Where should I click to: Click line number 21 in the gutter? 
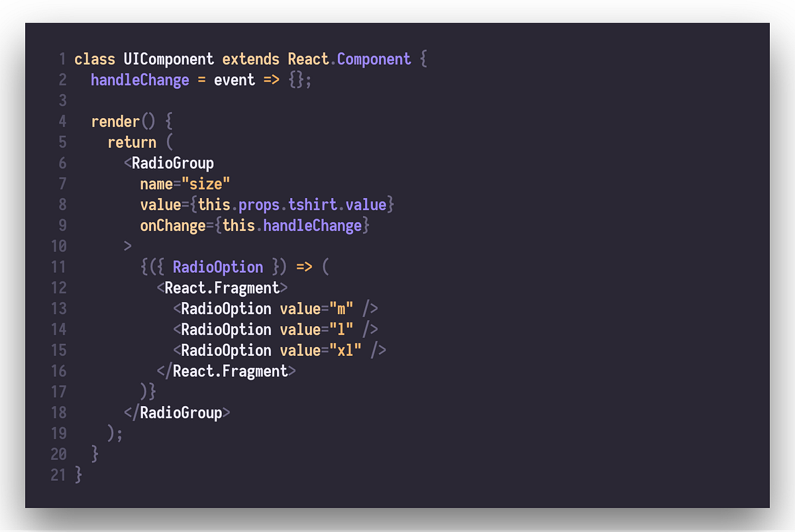coord(59,475)
